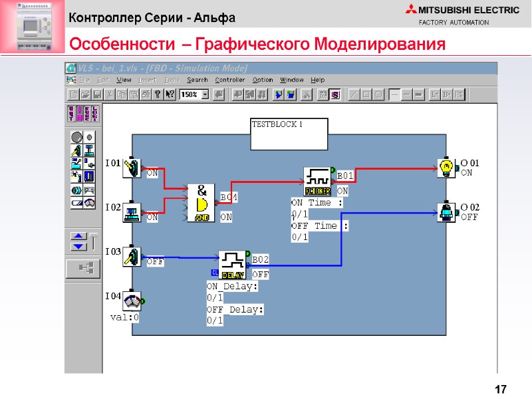Image resolution: width=532 pixels, height=399 pixels.
Task: Choose the thick line width button
Action: tap(419, 94)
